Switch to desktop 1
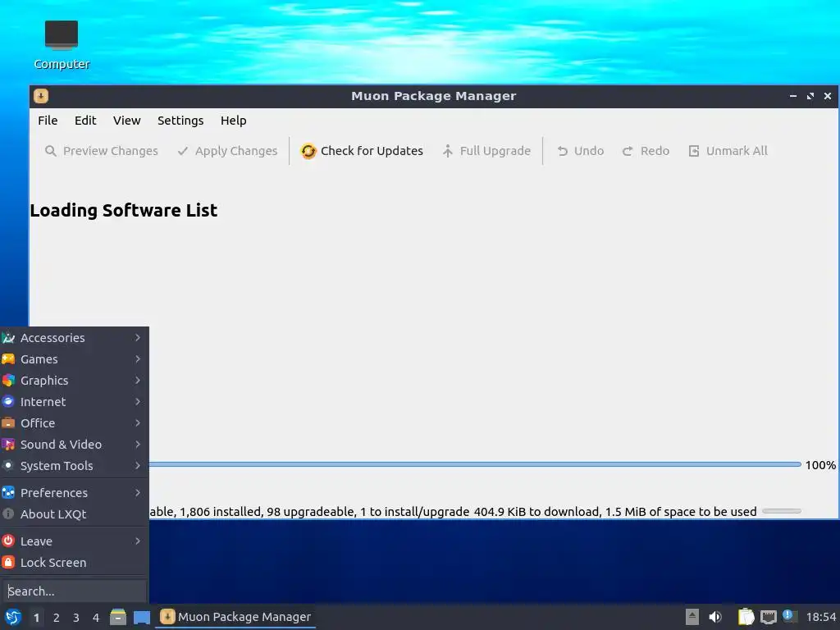840x630 pixels. click(x=36, y=618)
